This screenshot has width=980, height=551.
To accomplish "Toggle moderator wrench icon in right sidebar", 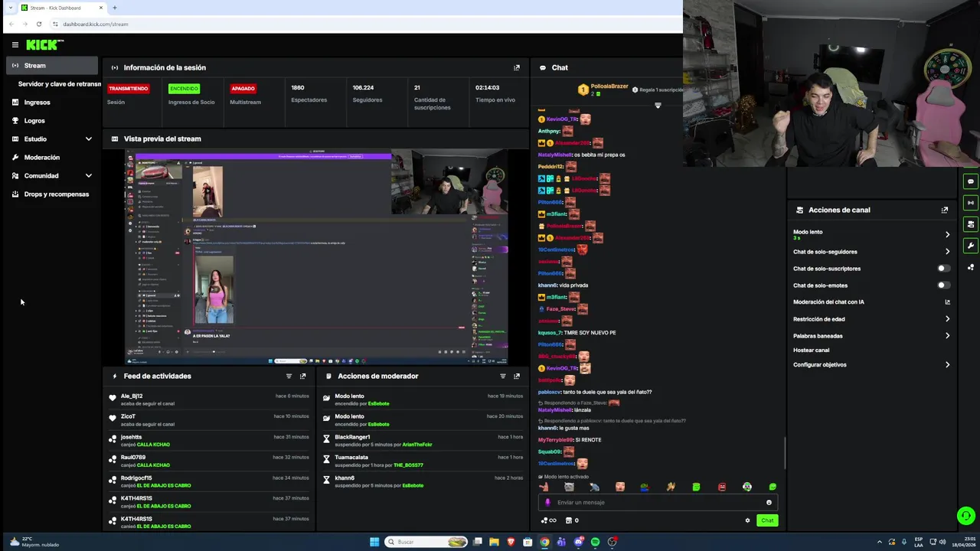I will coord(971,246).
